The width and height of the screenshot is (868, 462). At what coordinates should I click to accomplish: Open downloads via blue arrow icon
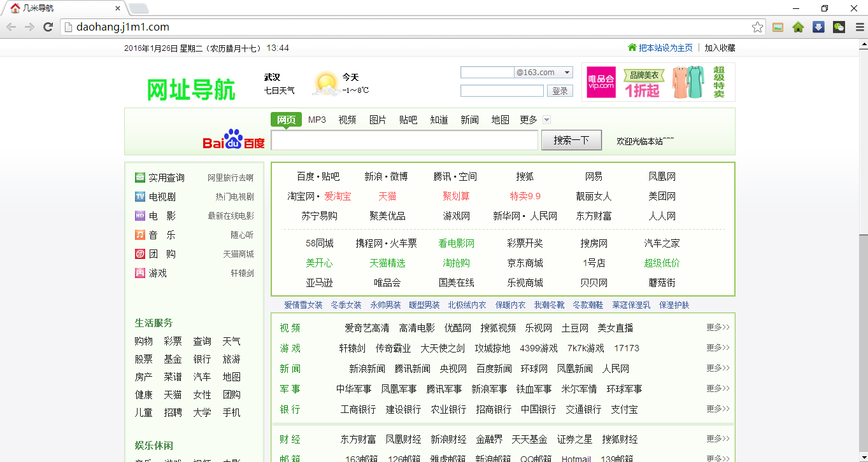tap(818, 27)
